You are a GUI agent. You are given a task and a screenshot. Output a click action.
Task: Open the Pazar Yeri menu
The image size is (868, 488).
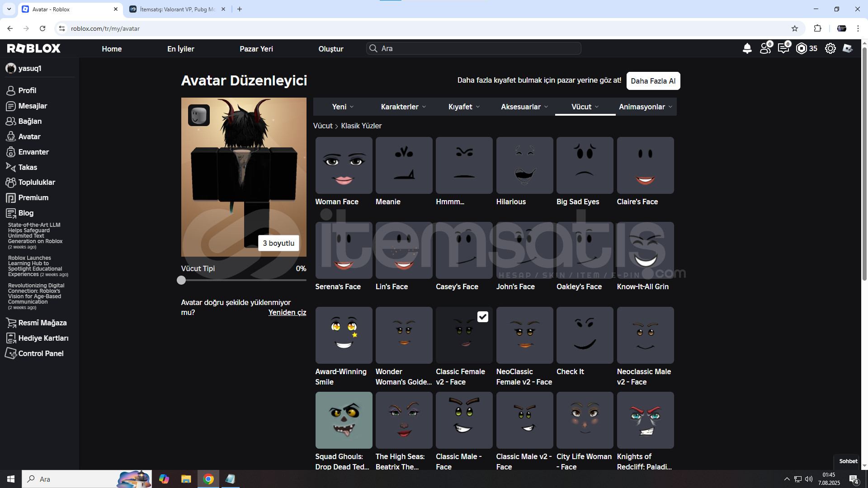tap(256, 49)
